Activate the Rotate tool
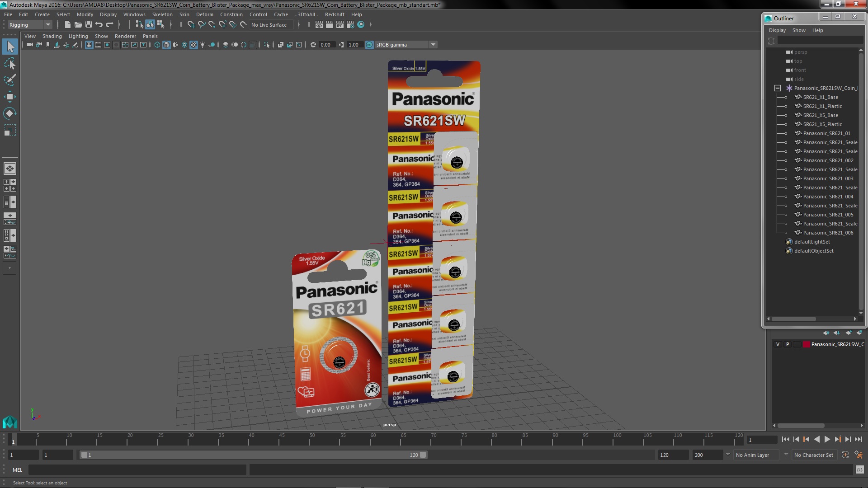Viewport: 868px width, 488px height. pyautogui.click(x=10, y=113)
